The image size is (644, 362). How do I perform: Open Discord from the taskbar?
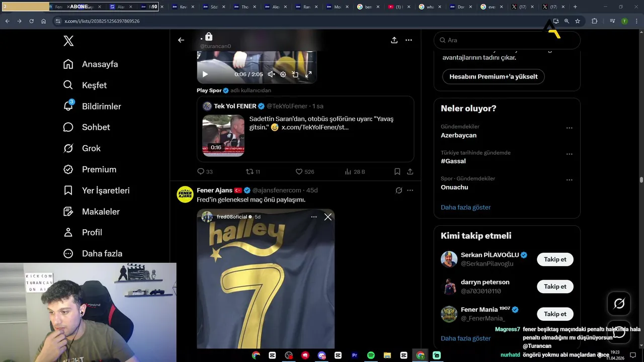[x=321, y=355]
